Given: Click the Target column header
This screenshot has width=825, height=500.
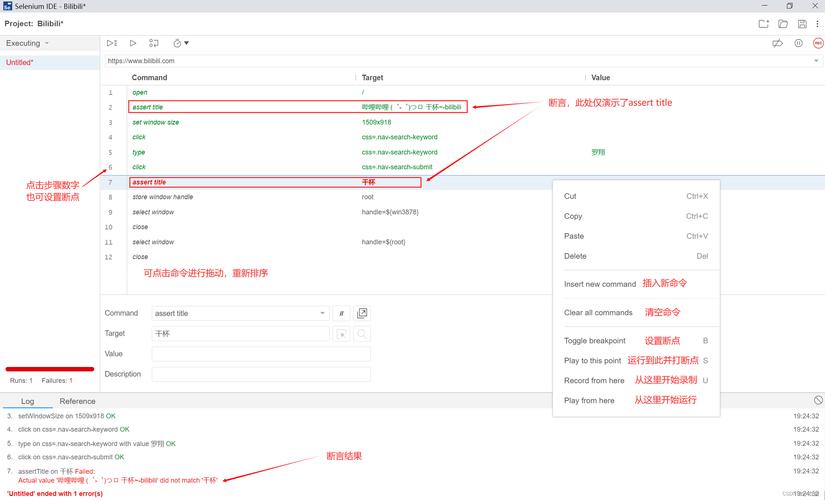Looking at the screenshot, I should pos(373,77).
